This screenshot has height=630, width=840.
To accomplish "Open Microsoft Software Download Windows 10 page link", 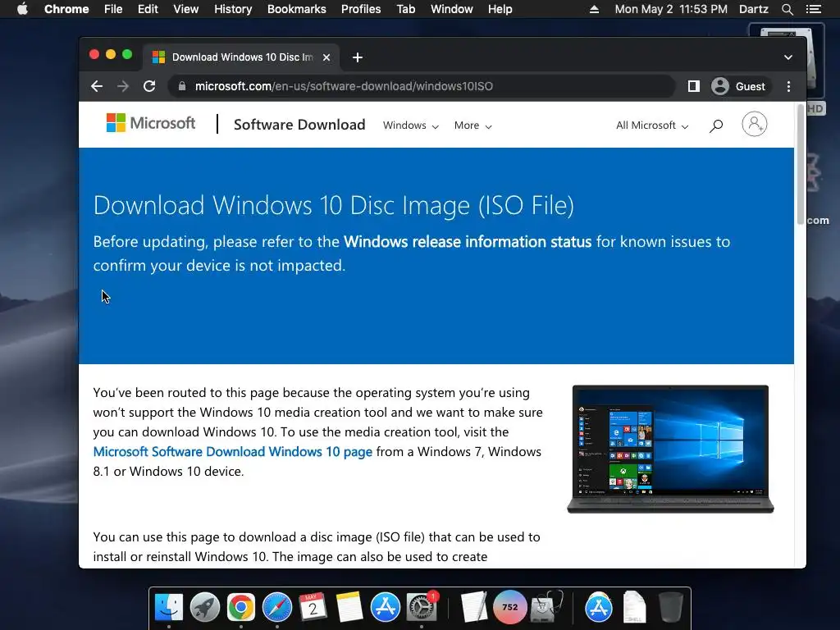I will (232, 452).
